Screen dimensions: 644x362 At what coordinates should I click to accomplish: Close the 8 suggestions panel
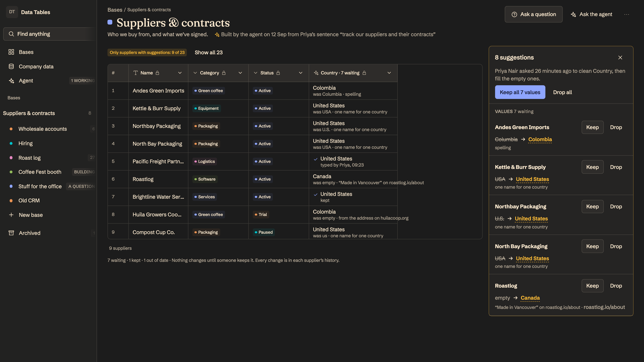tap(620, 58)
